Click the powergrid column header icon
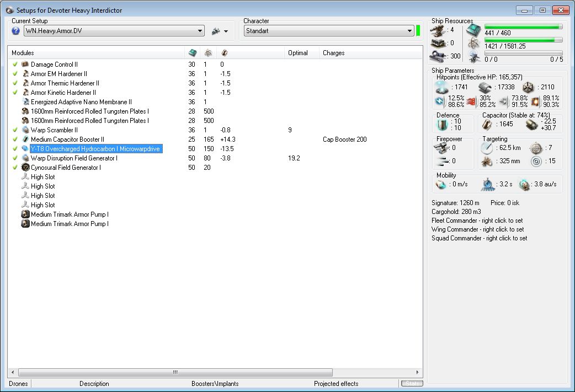This screenshot has width=575, height=392. (x=208, y=53)
